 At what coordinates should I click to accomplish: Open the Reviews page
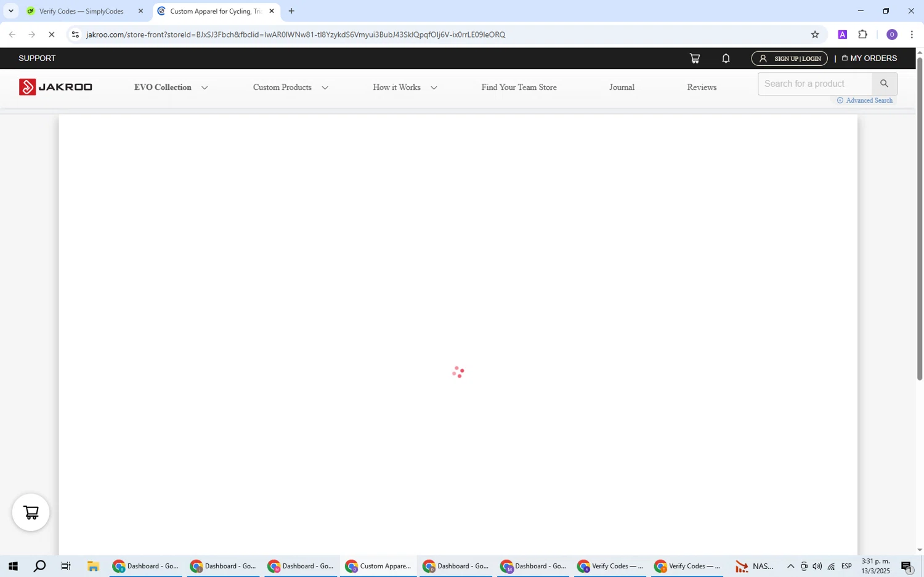pos(702,87)
